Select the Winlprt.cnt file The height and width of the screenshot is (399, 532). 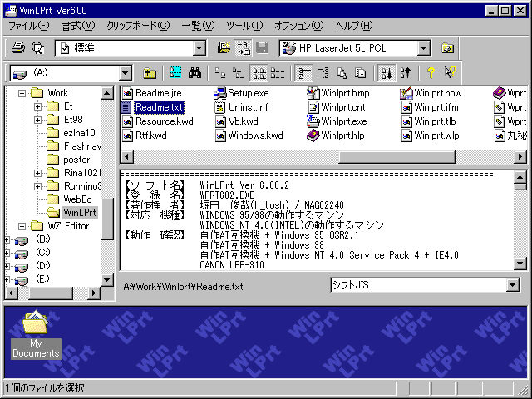[337, 107]
